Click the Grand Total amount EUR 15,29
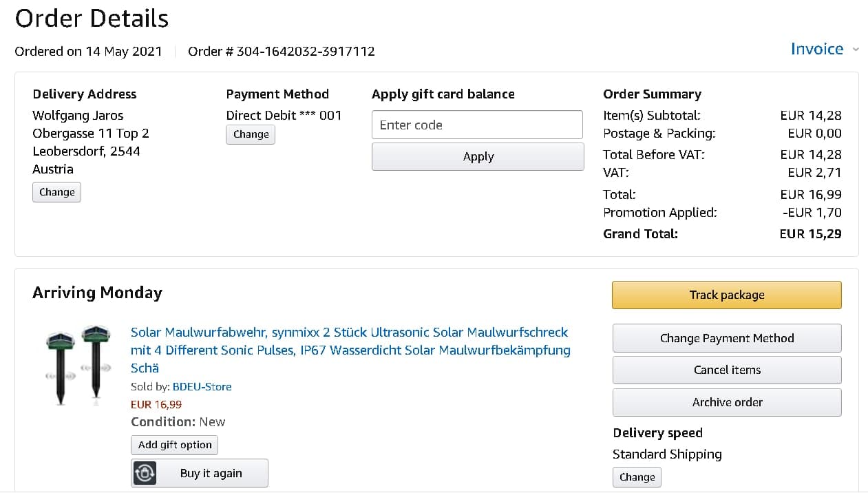Screen dimensions: 868x493 810,233
